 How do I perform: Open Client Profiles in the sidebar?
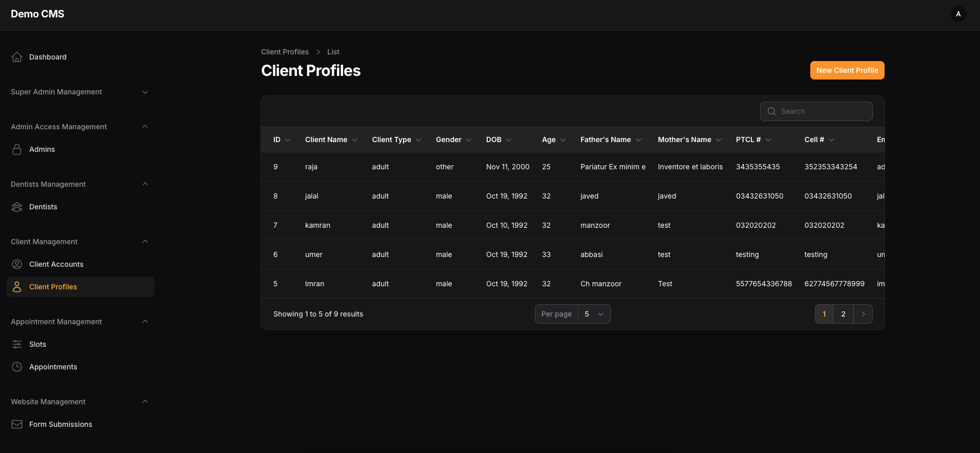point(53,287)
